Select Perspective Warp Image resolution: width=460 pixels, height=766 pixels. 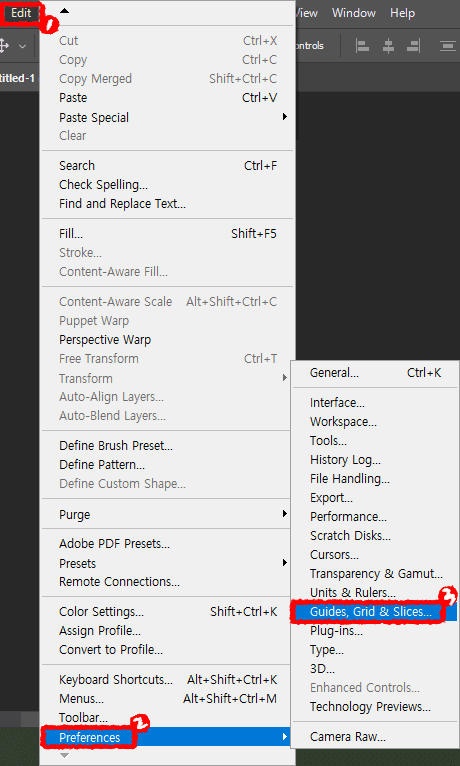pyautogui.click(x=167, y=340)
